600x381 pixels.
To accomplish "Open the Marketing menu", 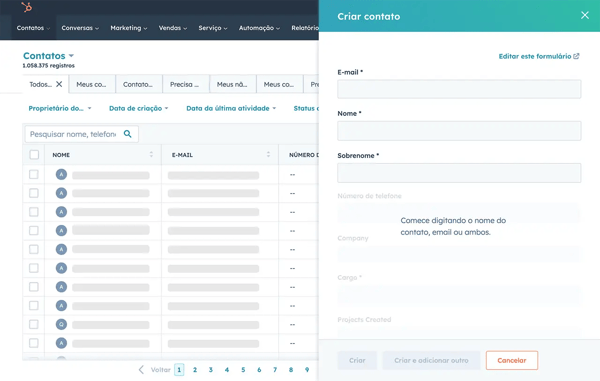I will [x=129, y=28].
